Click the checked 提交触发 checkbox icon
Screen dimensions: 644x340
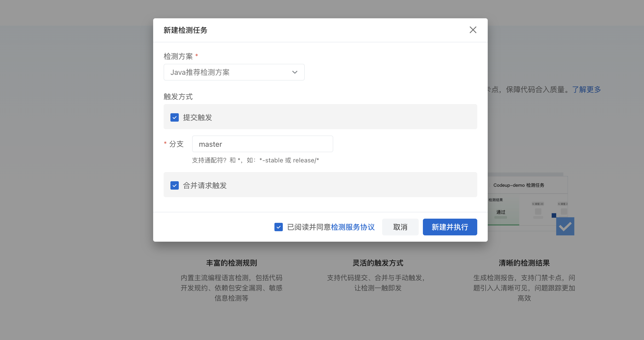point(174,117)
